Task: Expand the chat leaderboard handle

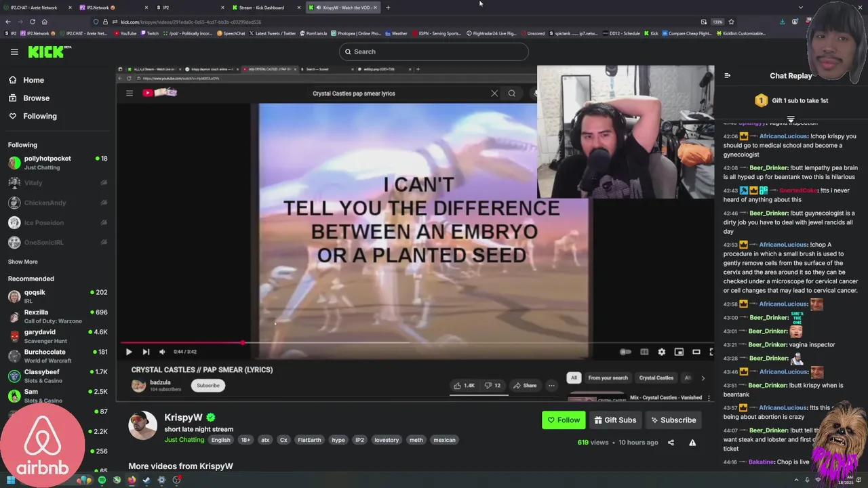Action: [x=791, y=119]
